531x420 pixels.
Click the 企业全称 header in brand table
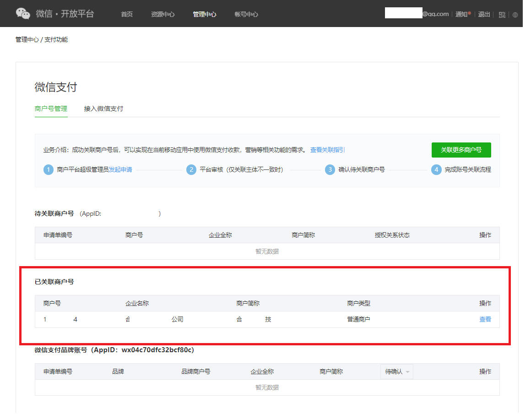[x=262, y=371]
